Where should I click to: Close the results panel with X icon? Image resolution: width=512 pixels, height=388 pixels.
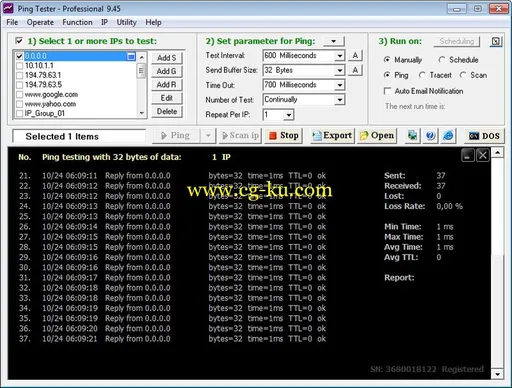tap(483, 155)
